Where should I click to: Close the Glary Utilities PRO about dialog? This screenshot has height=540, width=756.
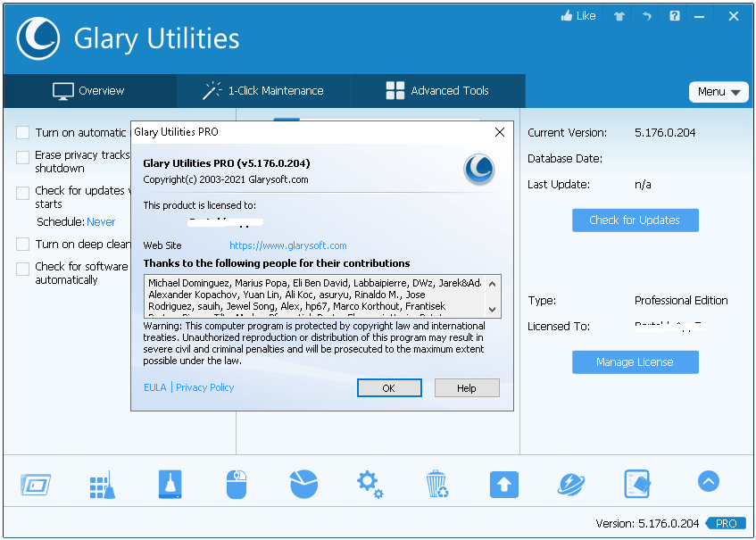pyautogui.click(x=500, y=132)
